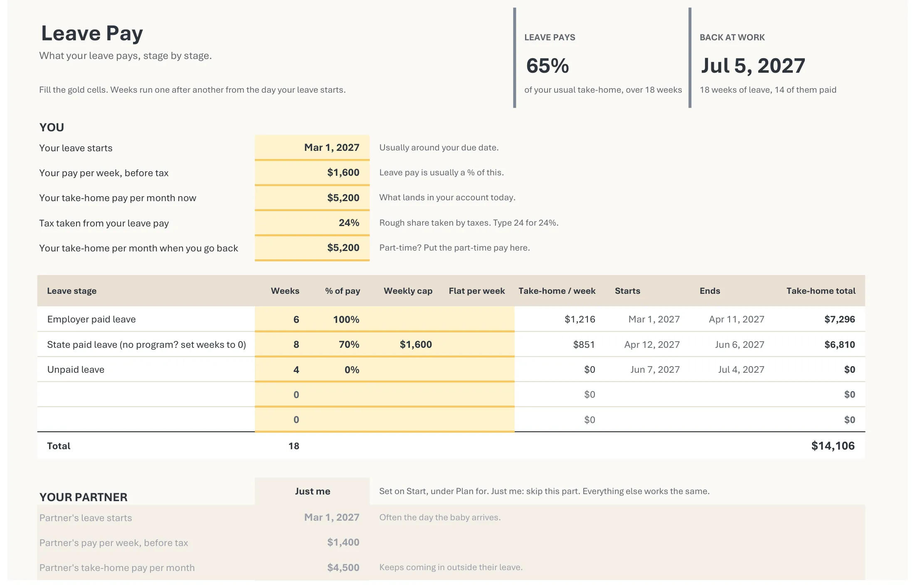Screen dimensions: 915x588
Task: Select Employer paid leave 100% of pay cell
Action: (339, 319)
